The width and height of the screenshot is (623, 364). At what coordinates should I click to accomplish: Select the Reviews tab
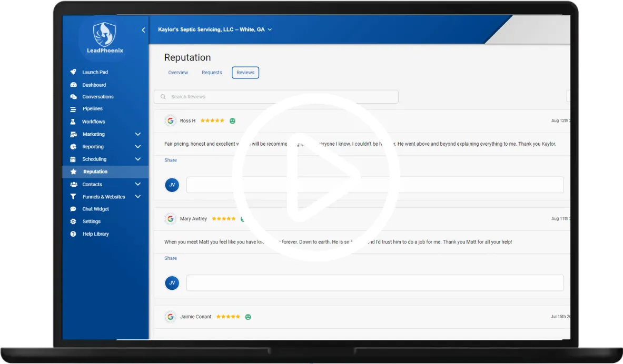[245, 73]
